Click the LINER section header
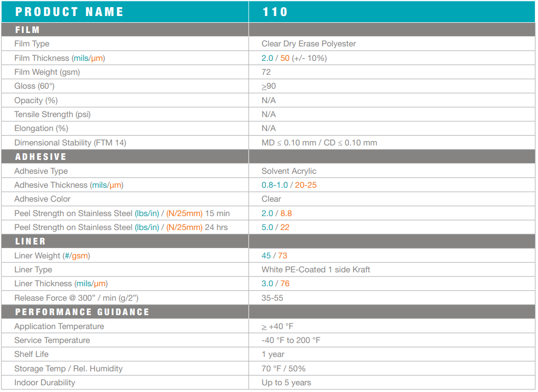This screenshot has height=392, width=538. tap(30, 241)
